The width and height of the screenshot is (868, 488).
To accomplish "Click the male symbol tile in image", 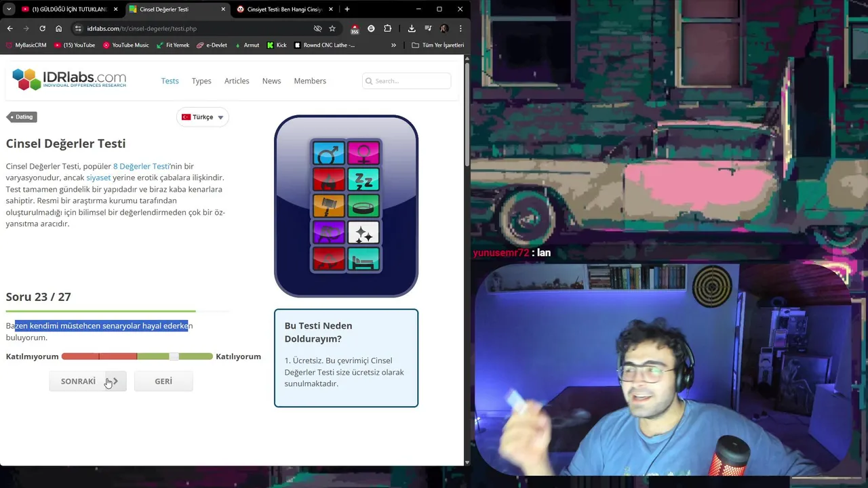I will (x=329, y=153).
